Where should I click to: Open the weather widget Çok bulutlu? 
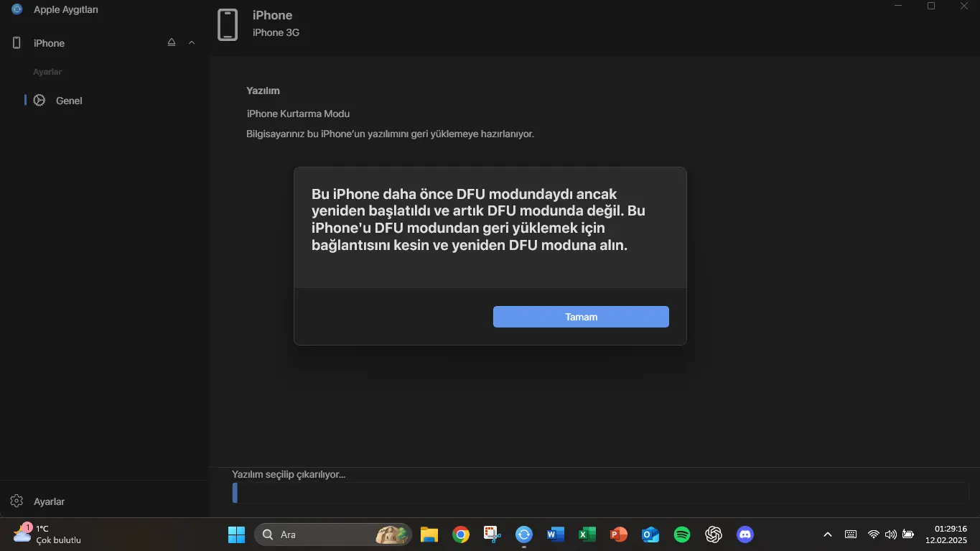(47, 534)
